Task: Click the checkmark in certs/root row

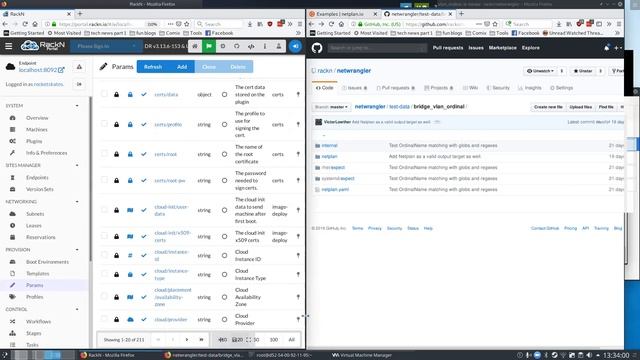Action: click(x=144, y=154)
